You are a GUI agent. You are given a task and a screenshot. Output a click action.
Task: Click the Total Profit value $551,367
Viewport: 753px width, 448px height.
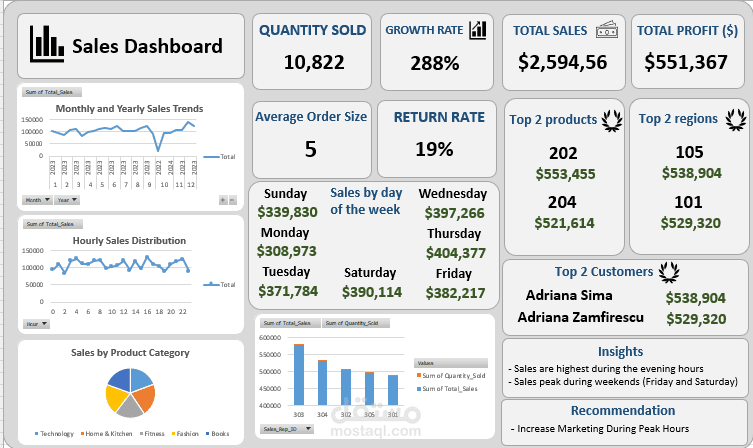point(686,62)
